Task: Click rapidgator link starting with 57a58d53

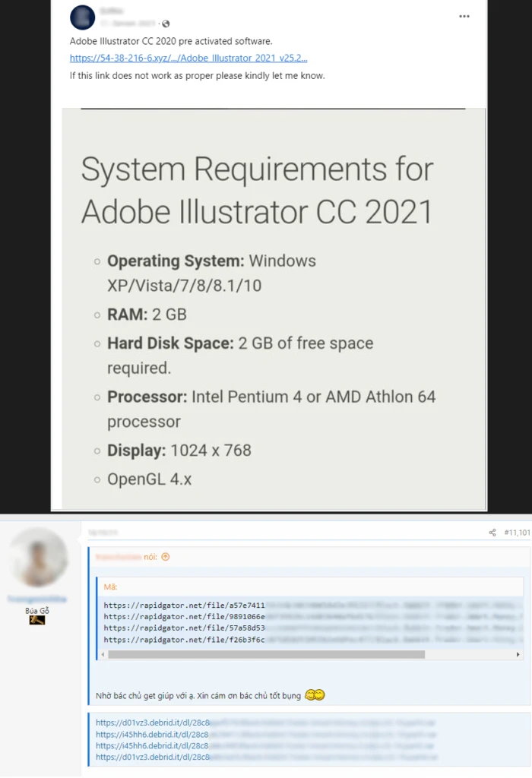Action: pos(184,628)
